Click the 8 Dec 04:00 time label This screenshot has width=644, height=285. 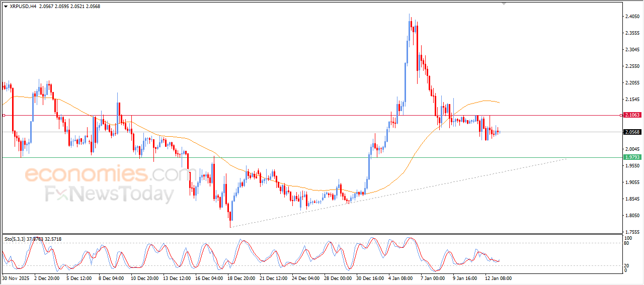(111, 277)
